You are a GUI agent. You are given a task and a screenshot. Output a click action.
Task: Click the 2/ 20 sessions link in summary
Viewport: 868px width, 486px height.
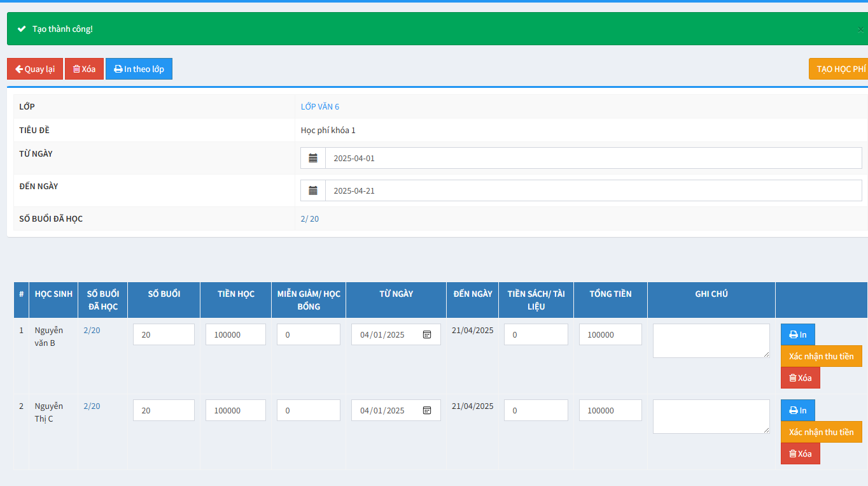[x=310, y=218]
